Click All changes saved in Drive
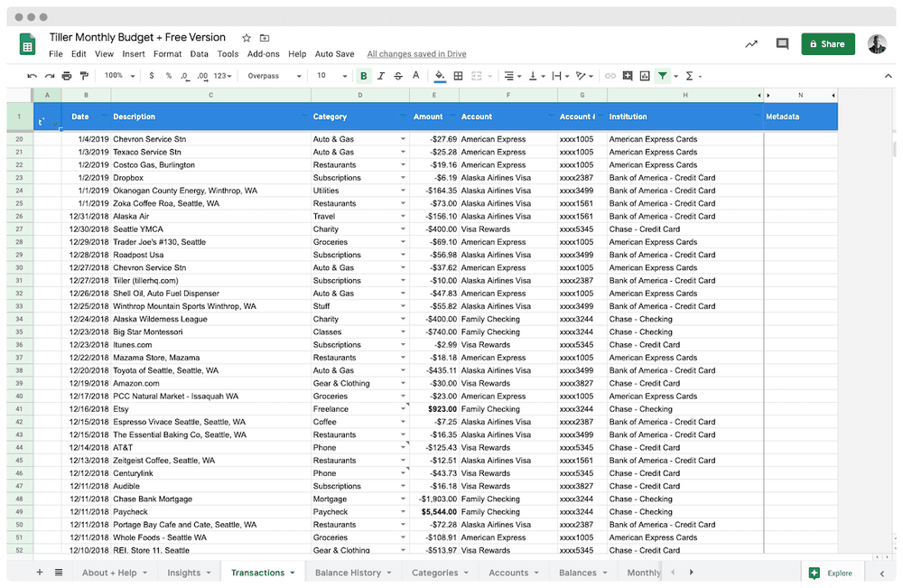This screenshot has height=588, width=903. pos(417,54)
